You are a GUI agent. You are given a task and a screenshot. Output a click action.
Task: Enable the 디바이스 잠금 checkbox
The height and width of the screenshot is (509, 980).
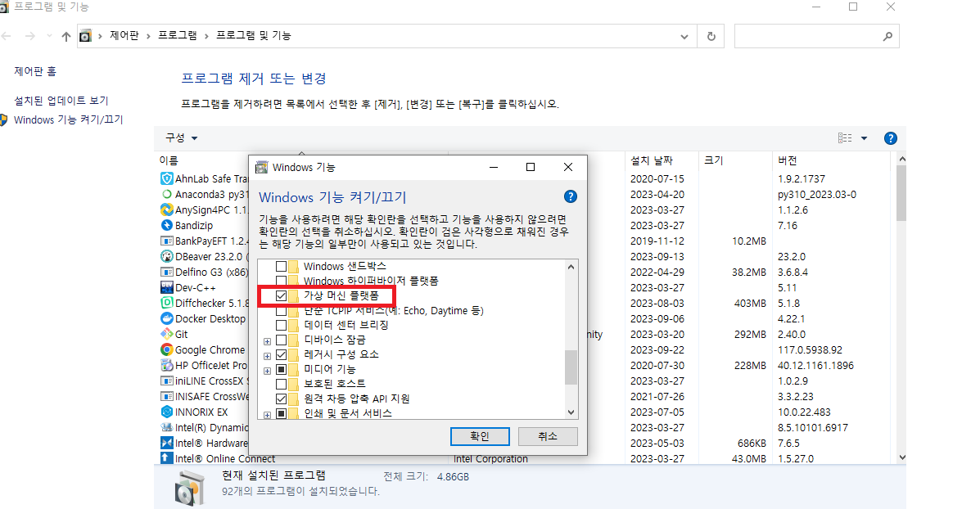tap(282, 340)
